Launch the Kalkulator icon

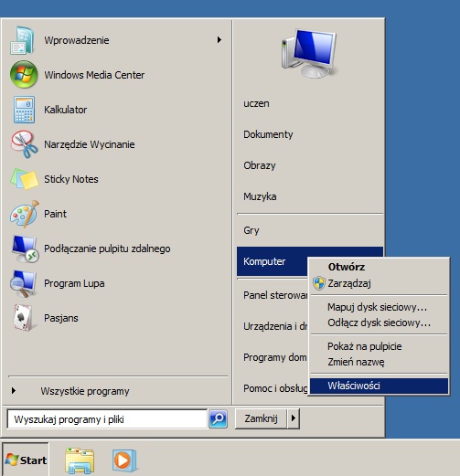point(24,110)
